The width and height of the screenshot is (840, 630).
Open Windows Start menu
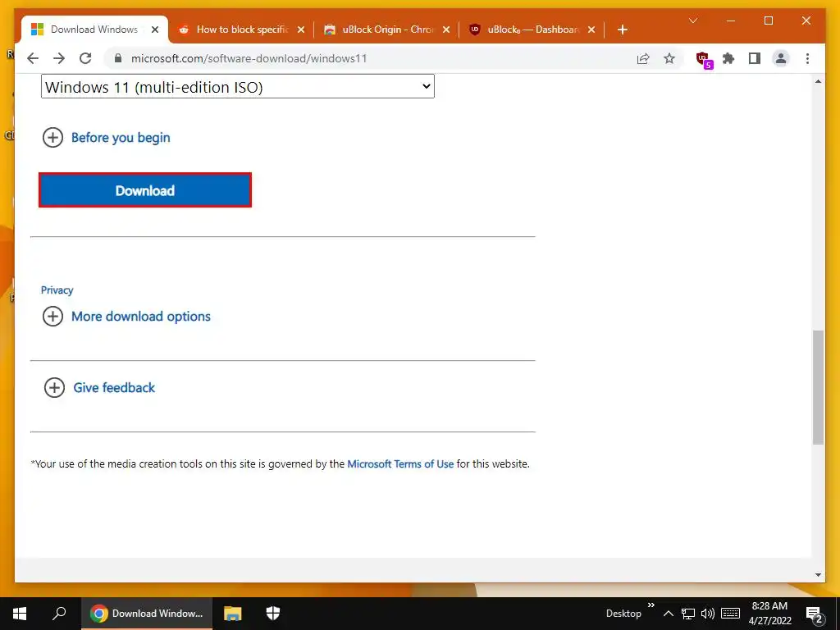click(x=20, y=614)
